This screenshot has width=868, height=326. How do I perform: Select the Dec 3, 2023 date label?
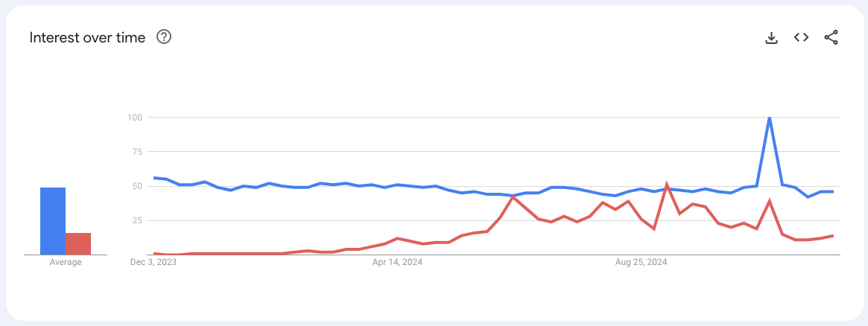pos(153,262)
